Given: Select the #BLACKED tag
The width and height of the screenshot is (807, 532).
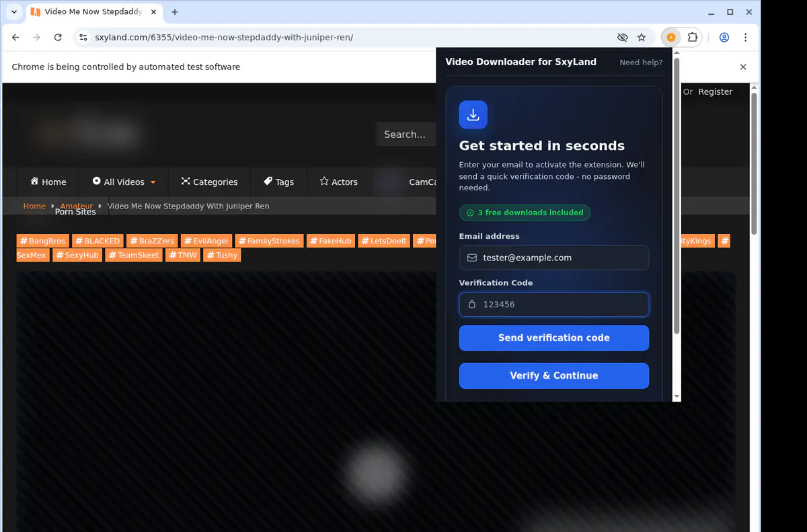Looking at the screenshot, I should [98, 241].
